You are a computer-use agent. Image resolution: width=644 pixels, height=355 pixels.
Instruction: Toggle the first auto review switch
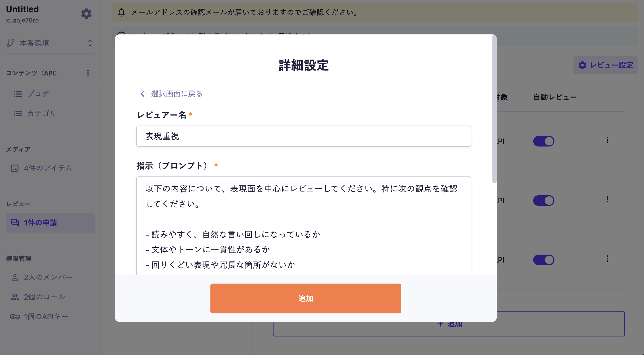coord(544,141)
